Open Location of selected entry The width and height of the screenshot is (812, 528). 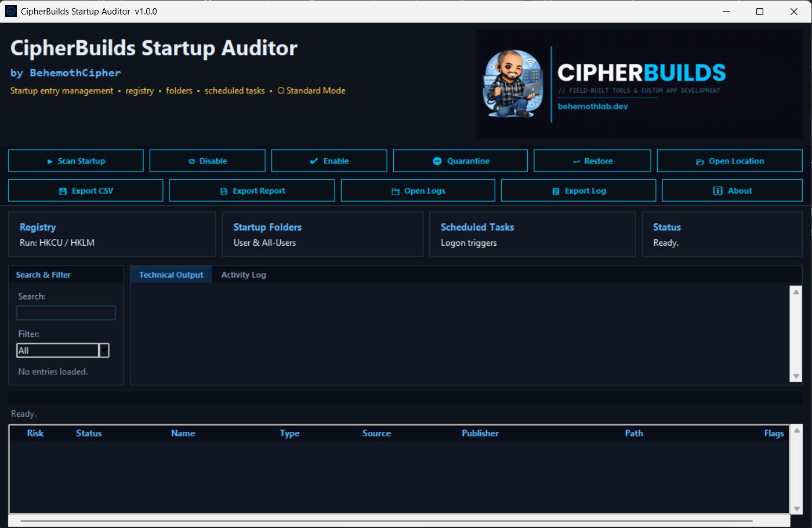(x=730, y=161)
